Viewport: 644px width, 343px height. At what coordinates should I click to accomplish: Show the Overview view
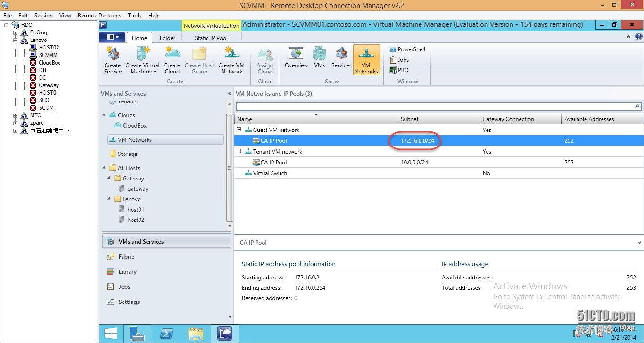tap(296, 57)
